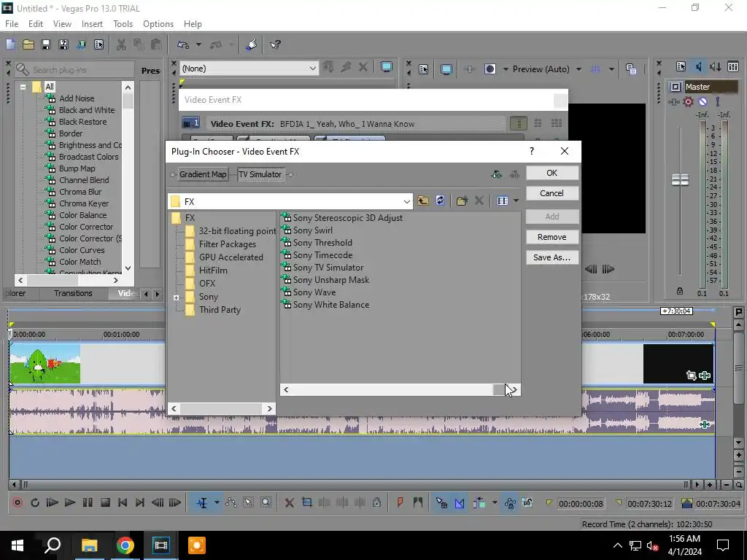The image size is (747, 560).
Task: Click the Save As... button
Action: click(551, 257)
